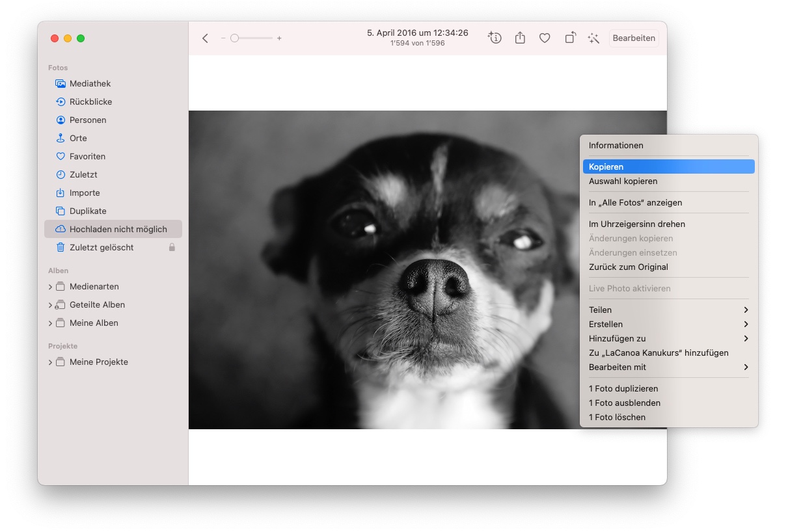Toggle favorite with the heart icon
Image resolution: width=788 pixels, height=532 pixels.
pos(545,38)
